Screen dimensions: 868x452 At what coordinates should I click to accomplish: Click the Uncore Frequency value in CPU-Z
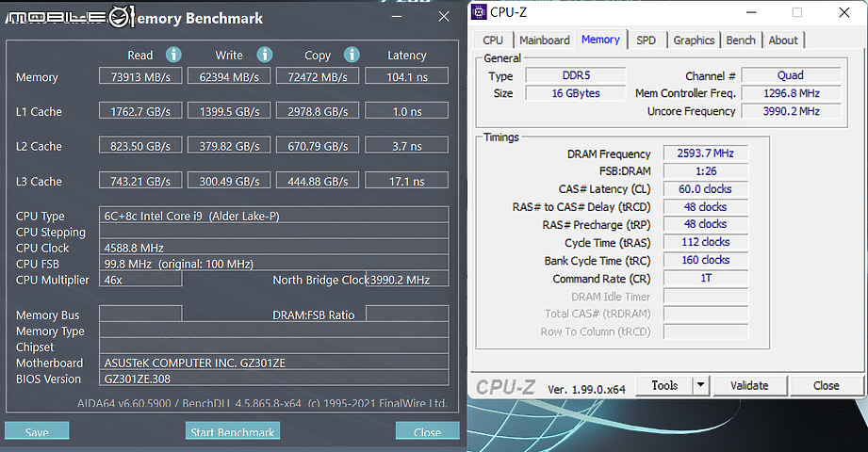click(x=791, y=111)
